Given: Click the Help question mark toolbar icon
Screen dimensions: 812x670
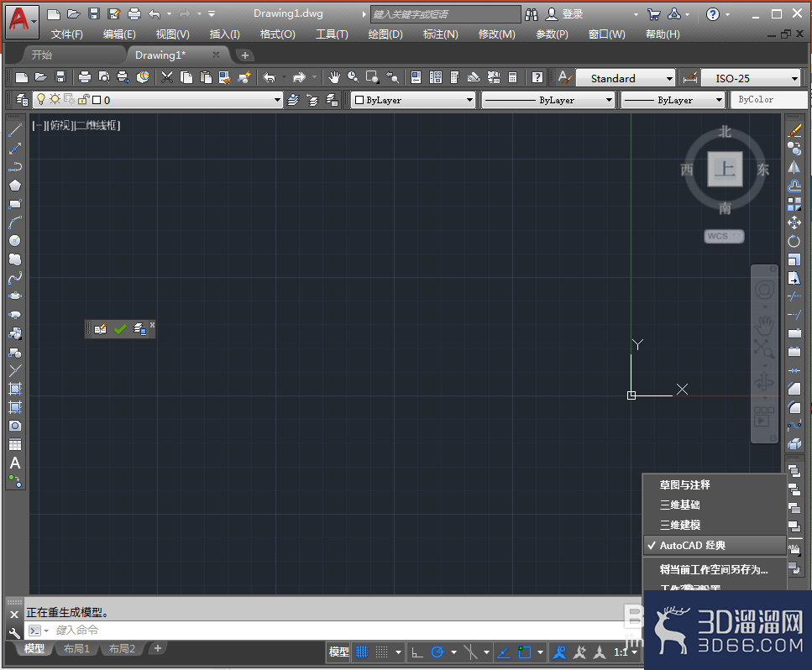Looking at the screenshot, I should 537,78.
